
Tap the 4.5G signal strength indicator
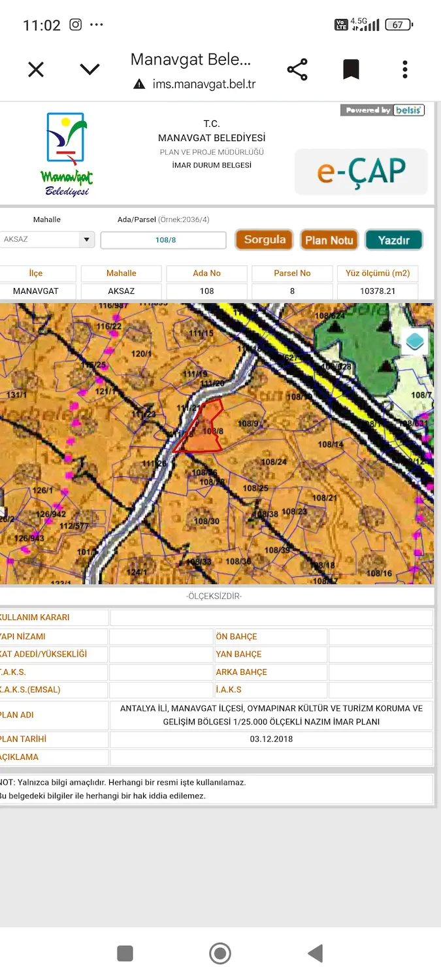pos(365,24)
